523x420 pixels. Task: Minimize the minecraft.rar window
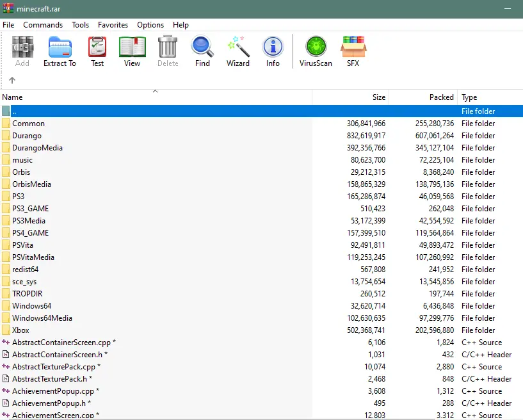[508, 9]
